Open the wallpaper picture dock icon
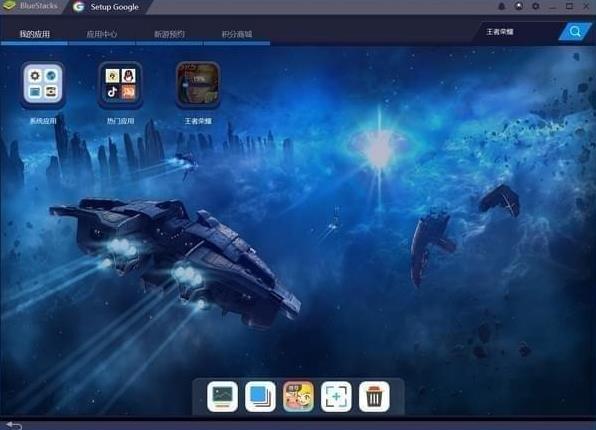The height and width of the screenshot is (430, 596). pos(222,397)
